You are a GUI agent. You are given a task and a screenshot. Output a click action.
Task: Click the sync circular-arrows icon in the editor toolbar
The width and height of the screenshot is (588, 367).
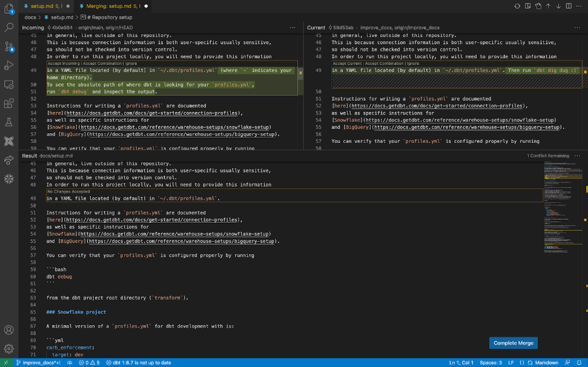click(517, 6)
